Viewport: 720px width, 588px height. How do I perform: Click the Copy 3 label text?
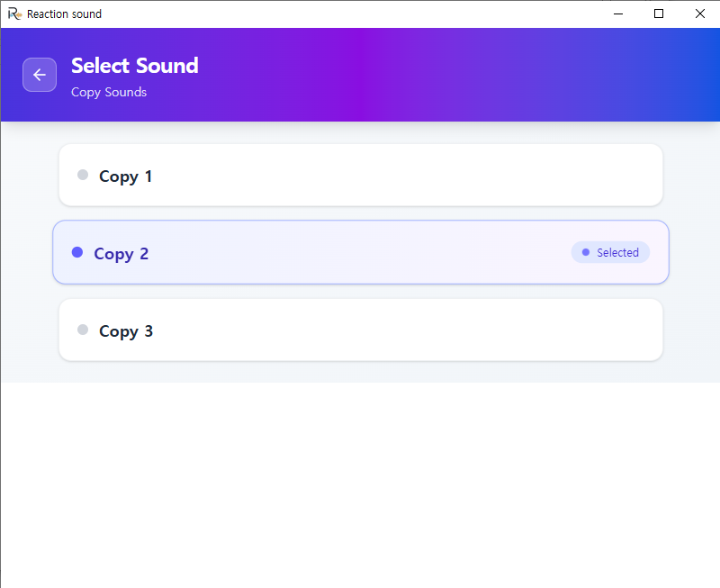pos(126,330)
